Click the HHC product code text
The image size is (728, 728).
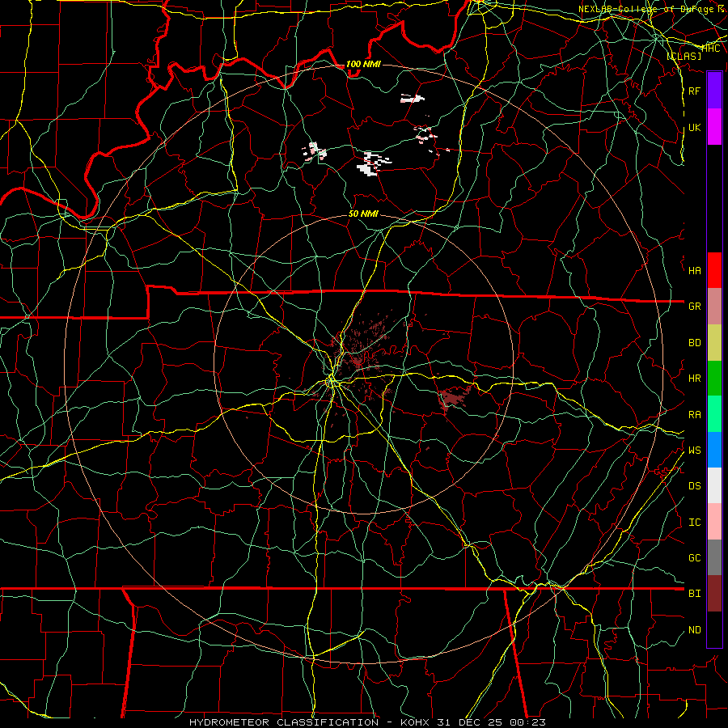pyautogui.click(x=711, y=49)
